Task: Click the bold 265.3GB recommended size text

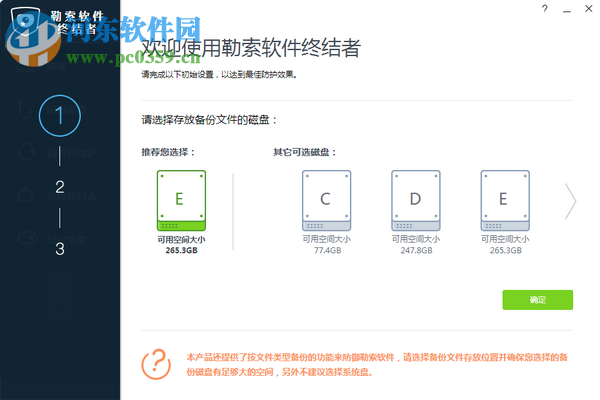Action: (181, 250)
